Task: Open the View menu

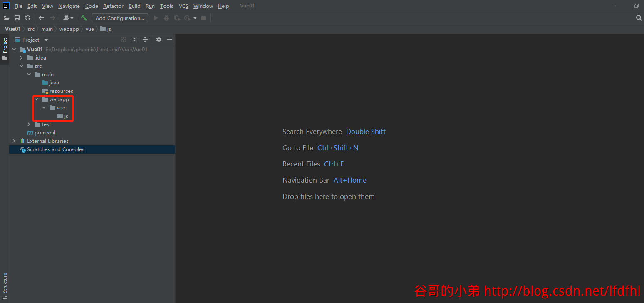Action: tap(47, 6)
